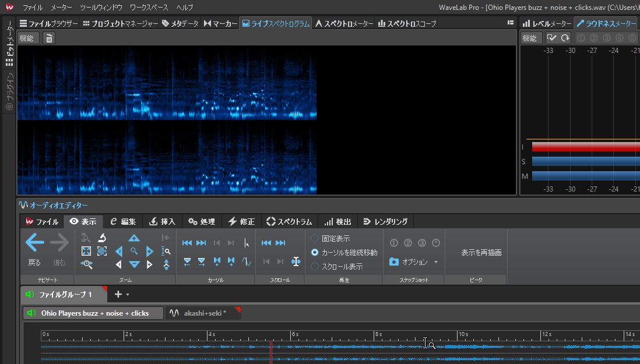Open the ファイル tab in audio editor ribbon
Screen dimensions: 640x364
[x=42, y=221]
